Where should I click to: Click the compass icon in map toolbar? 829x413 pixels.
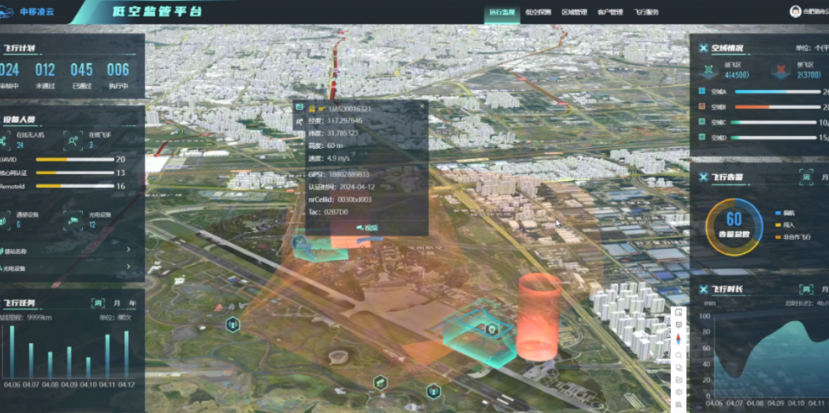click(x=679, y=340)
